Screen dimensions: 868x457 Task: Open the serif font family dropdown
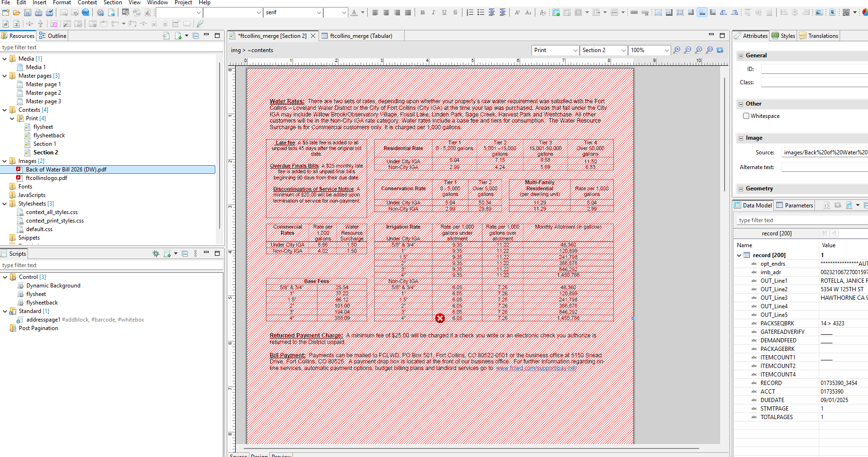pos(319,13)
